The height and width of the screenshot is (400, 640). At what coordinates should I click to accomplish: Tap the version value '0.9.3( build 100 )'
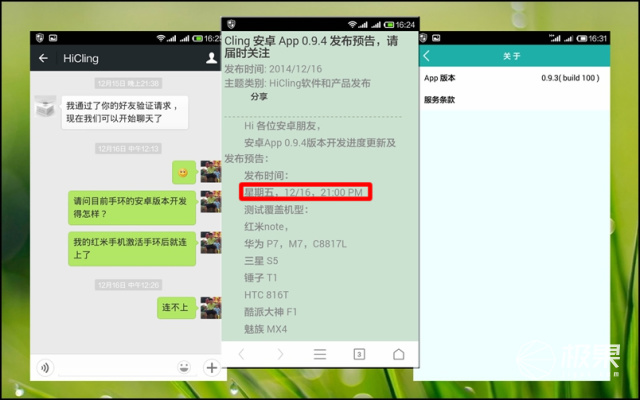[570, 78]
